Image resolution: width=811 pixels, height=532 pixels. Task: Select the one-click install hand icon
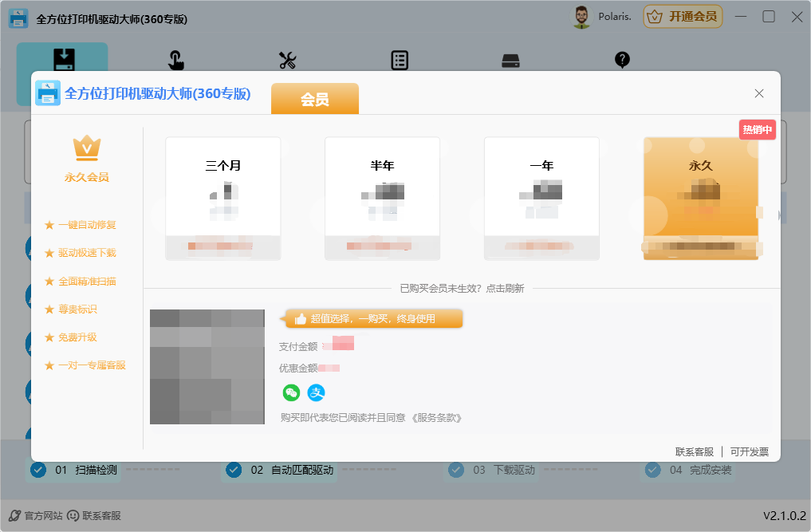coord(175,60)
